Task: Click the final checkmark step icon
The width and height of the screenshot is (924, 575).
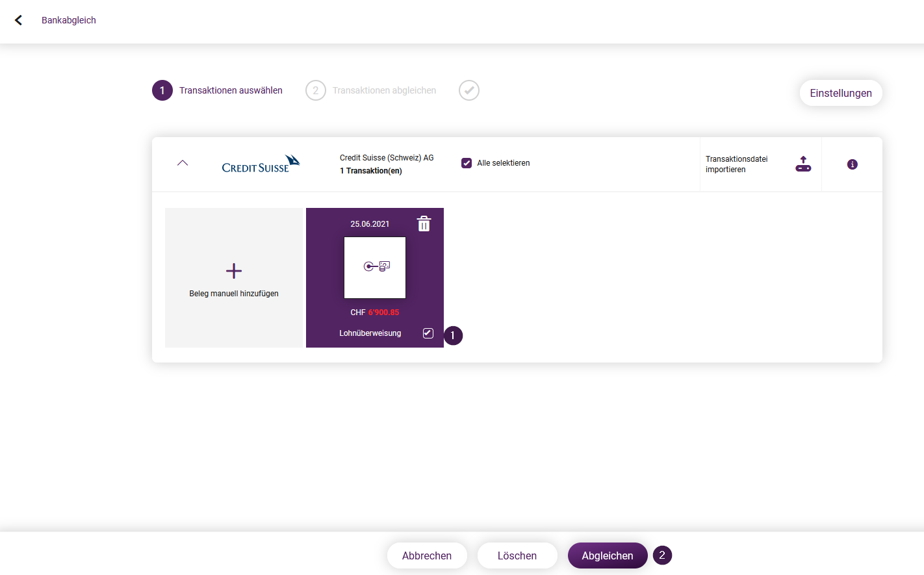Action: click(469, 90)
